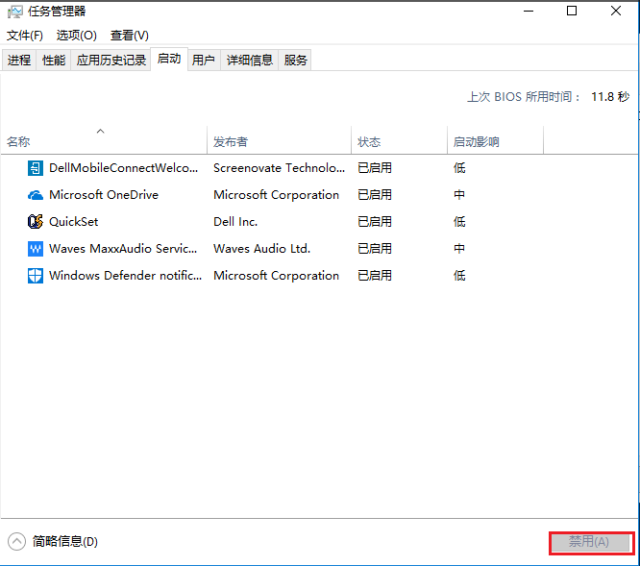
Task: Select the Microsoft OneDrive row name
Action: [x=104, y=195]
